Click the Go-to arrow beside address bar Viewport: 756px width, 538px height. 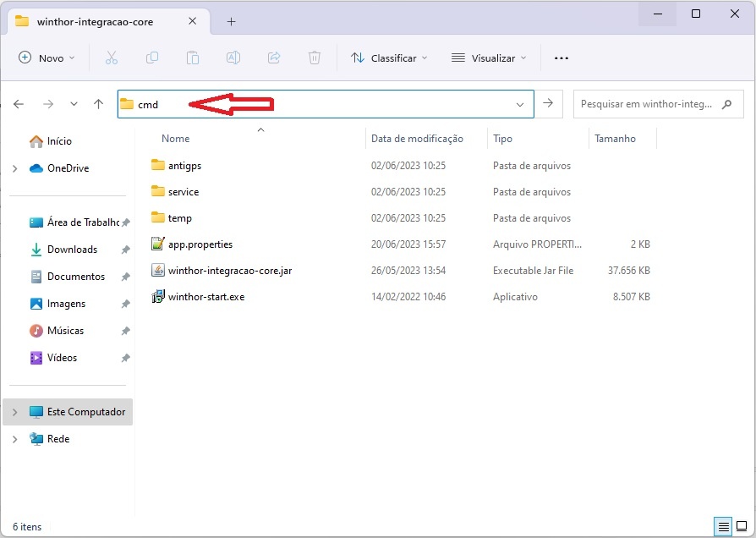pos(548,103)
